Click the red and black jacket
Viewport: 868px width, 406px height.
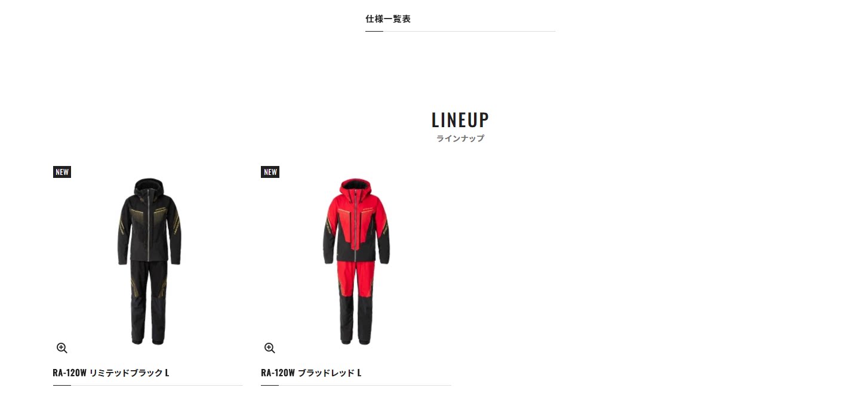(x=356, y=221)
